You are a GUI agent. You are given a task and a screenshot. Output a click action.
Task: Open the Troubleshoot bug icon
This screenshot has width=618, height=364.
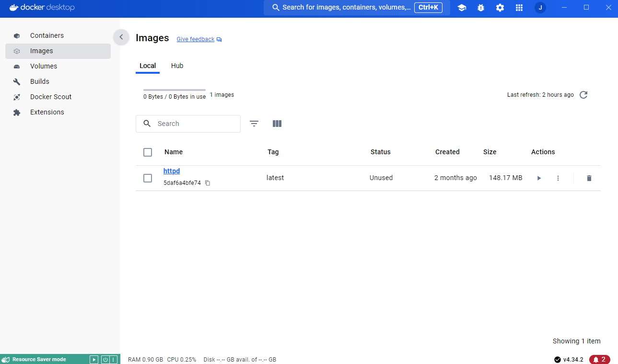coord(481,8)
